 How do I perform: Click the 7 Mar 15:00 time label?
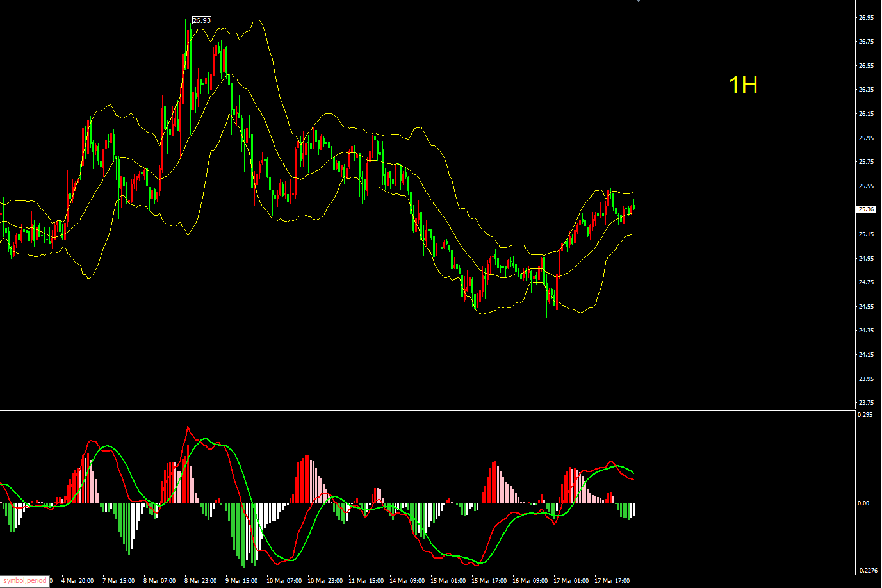click(x=118, y=581)
